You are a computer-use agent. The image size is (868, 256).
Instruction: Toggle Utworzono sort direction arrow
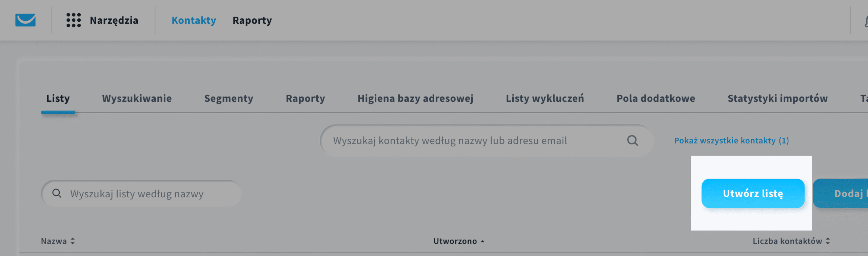coord(482,241)
